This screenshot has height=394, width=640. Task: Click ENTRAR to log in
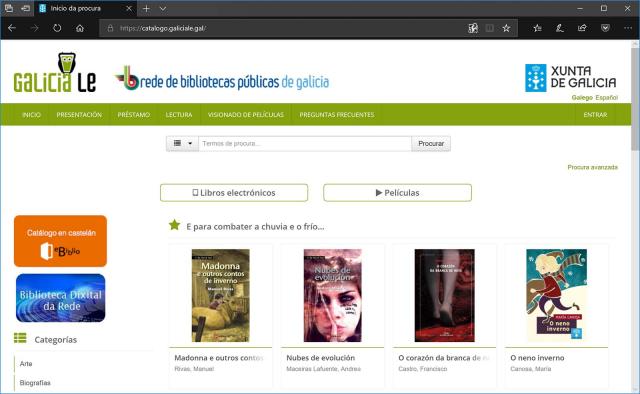click(595, 115)
